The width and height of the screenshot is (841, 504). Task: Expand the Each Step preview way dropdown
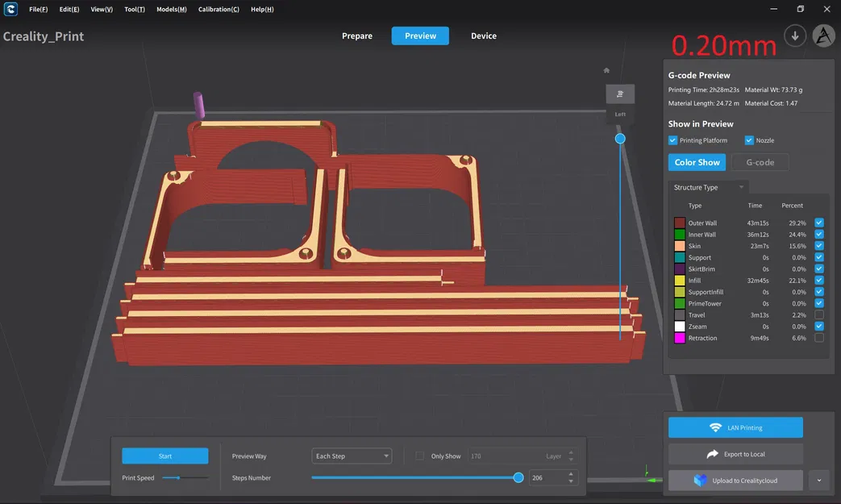[x=352, y=456]
